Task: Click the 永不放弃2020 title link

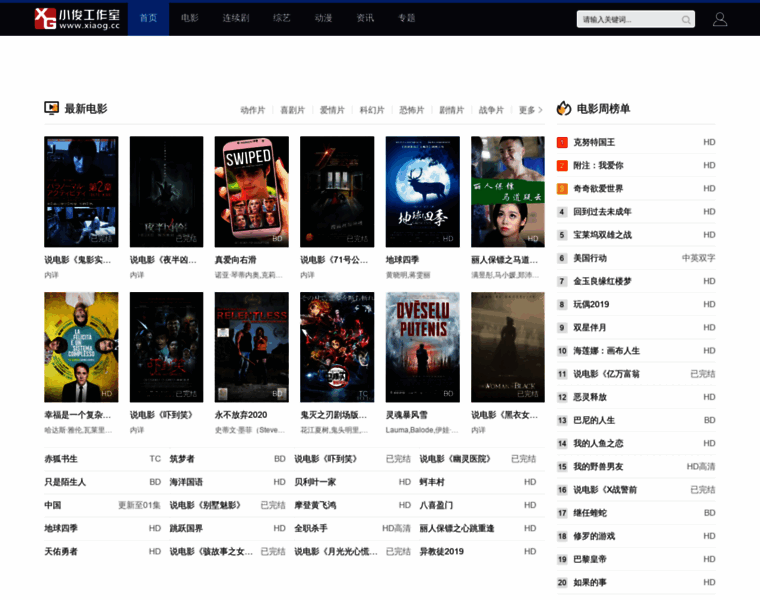Action: [241, 415]
